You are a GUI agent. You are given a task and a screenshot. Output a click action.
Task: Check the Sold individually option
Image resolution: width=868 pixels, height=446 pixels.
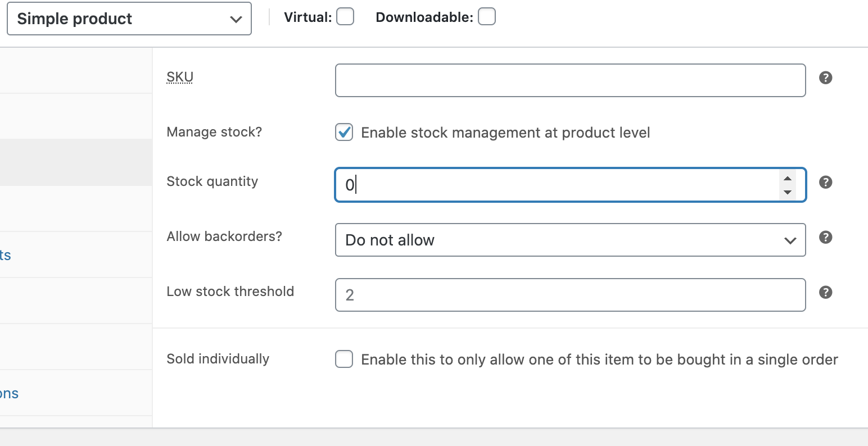pyautogui.click(x=344, y=359)
